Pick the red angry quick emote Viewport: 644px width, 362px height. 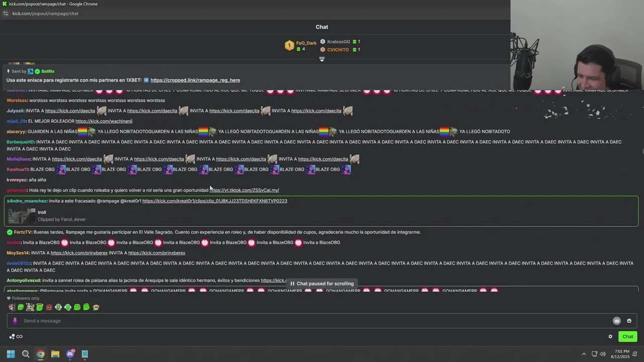point(49,307)
